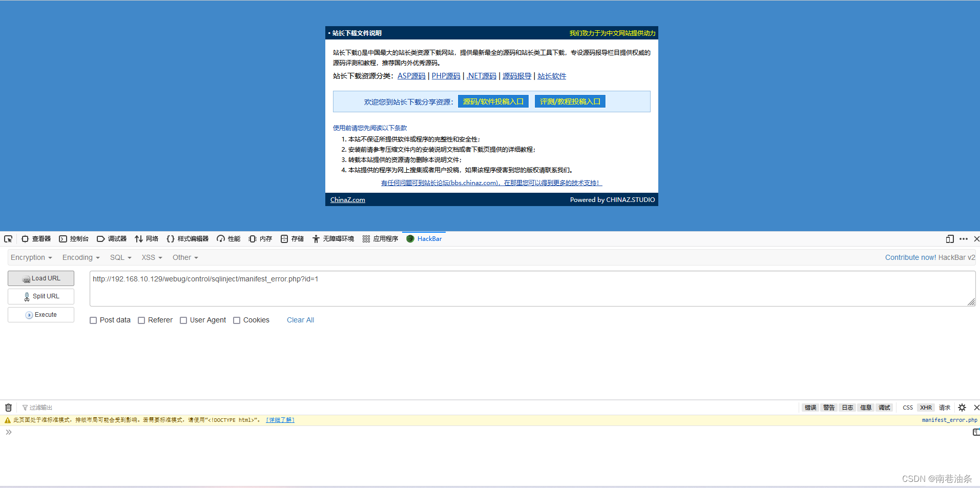Open the XSS dropdown menu
This screenshot has width=980, height=488.
(x=151, y=257)
